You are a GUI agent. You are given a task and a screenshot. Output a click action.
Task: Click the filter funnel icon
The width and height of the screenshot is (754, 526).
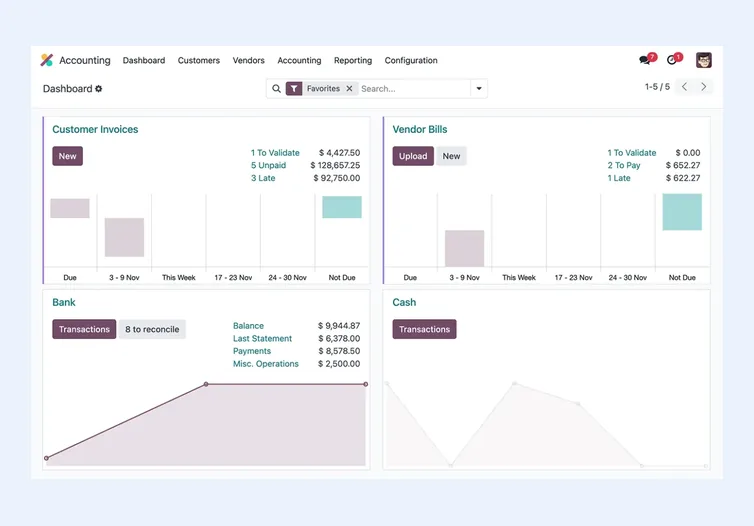pos(294,88)
